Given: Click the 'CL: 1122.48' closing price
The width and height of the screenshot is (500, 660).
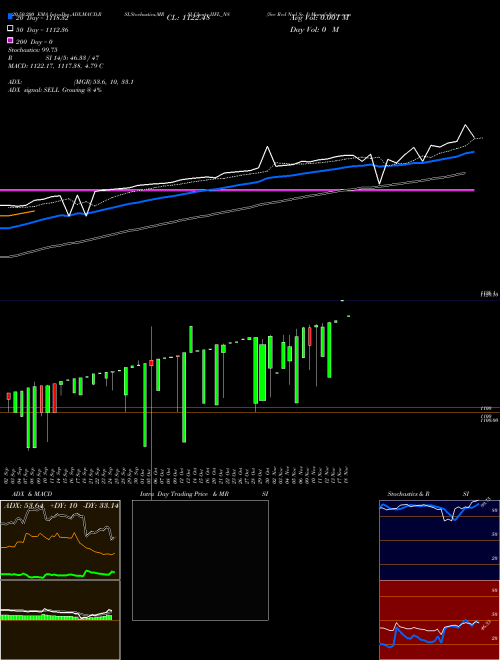Looking at the screenshot, I should click(x=188, y=18).
